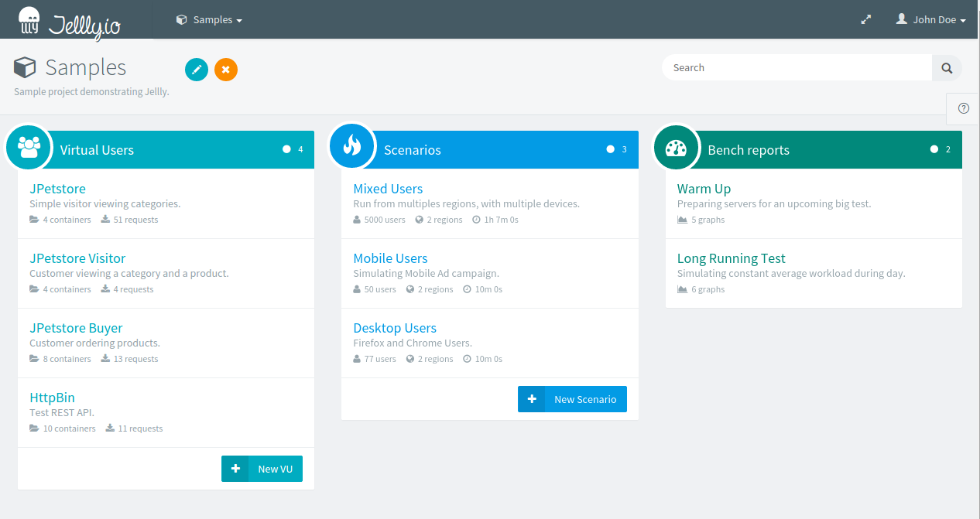Click the text 'Simple visitor viewing categories.'
The image size is (980, 519).
click(x=105, y=204)
